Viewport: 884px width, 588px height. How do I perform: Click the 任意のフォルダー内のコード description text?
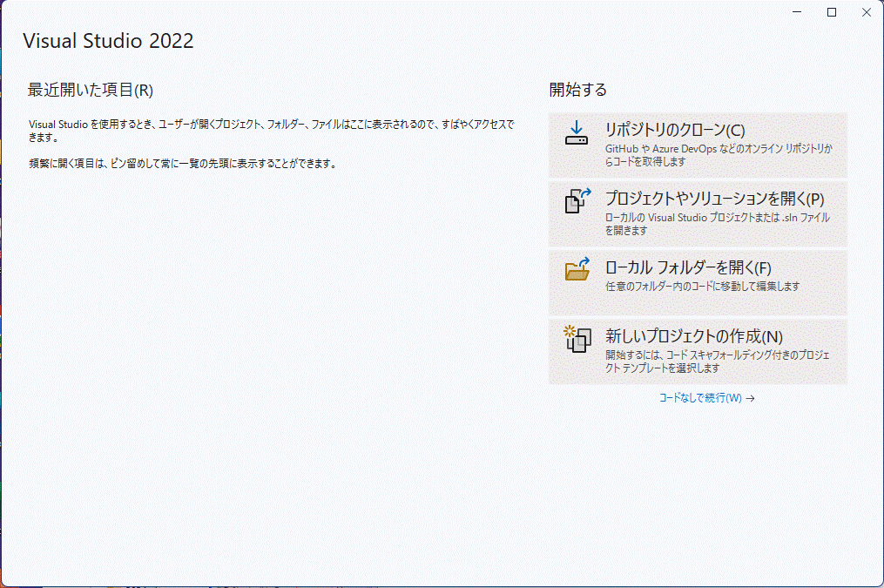pyautogui.click(x=702, y=286)
